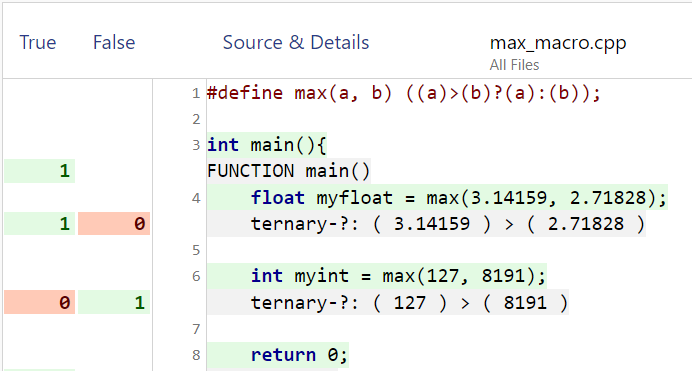This screenshot has width=692, height=371.
Task: Click ternary condition 3.14159 > 2.71828 row
Action: click(x=426, y=224)
